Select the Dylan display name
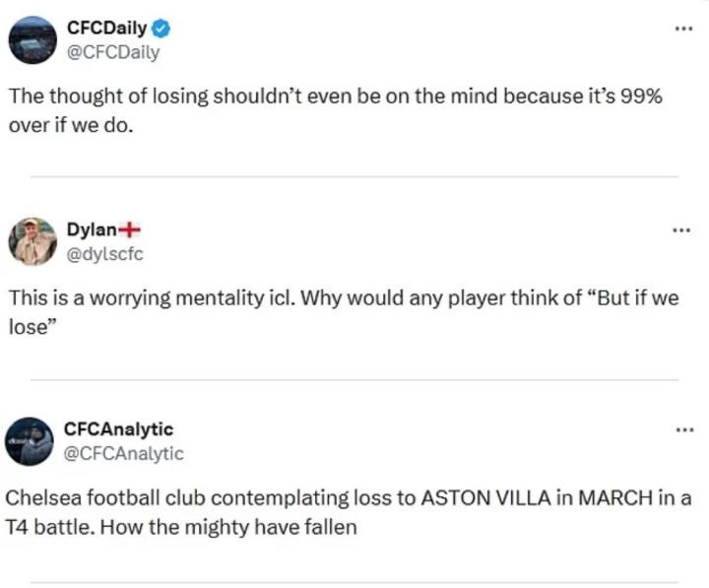The height and width of the screenshot is (588, 709). pos(91,230)
